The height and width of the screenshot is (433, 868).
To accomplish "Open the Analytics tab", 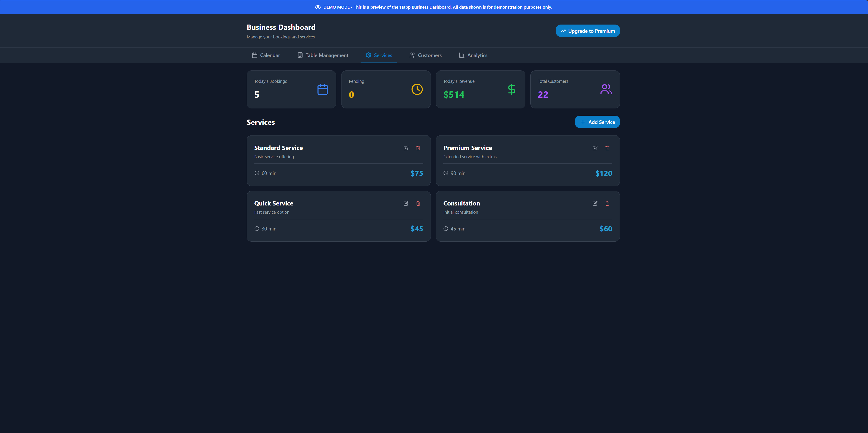I will [473, 55].
